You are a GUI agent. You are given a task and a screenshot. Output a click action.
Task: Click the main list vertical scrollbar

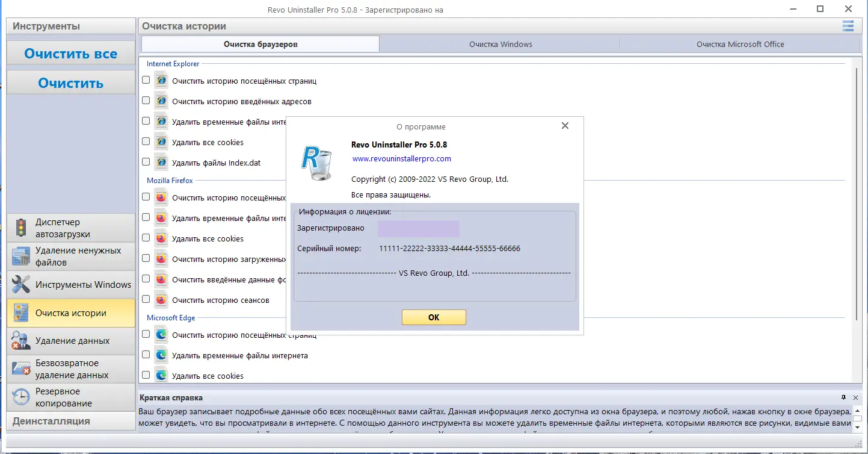(857, 193)
